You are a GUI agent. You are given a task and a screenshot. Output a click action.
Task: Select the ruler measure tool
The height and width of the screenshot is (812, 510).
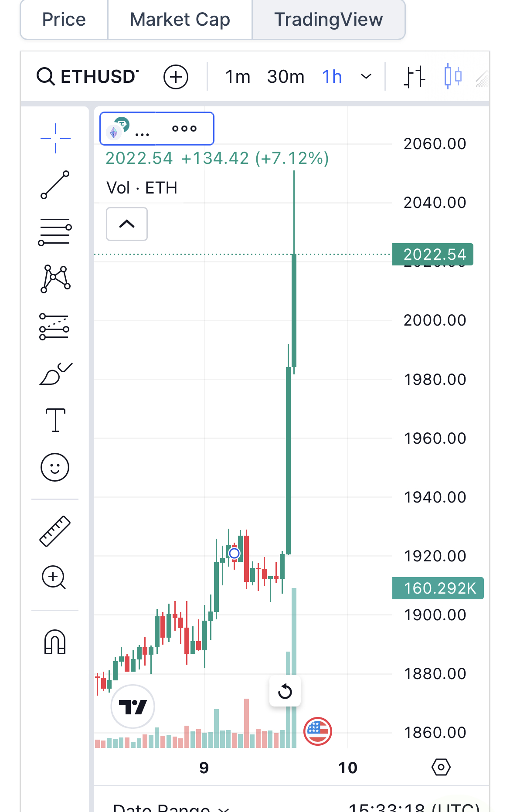click(55, 531)
